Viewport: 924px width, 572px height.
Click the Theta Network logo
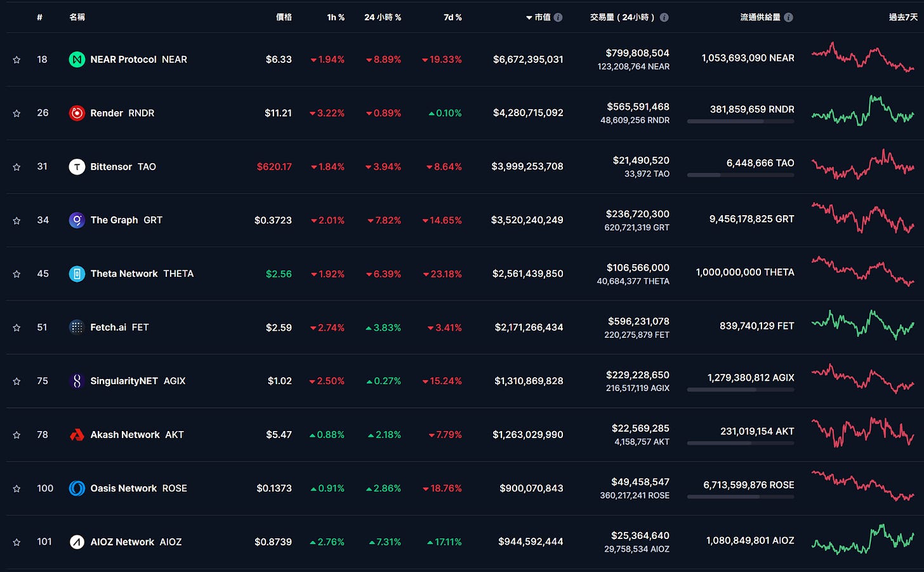point(77,274)
